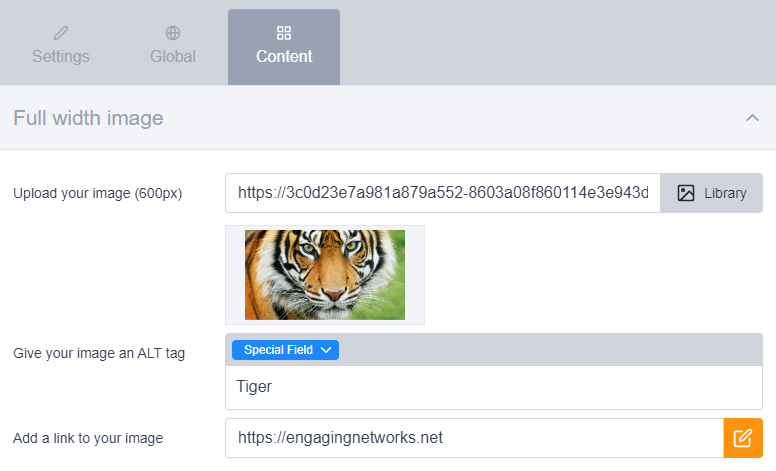Click the 'Add a link to your image' label
Viewport: 776px width, 471px height.
(x=88, y=438)
